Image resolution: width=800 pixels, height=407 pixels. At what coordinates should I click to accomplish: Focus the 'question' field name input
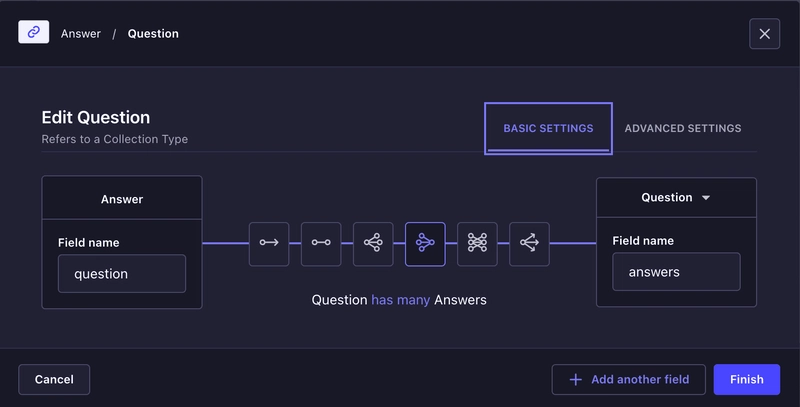(122, 274)
